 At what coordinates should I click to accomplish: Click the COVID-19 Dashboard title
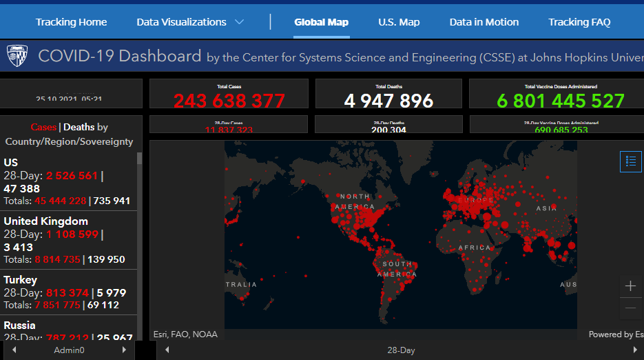(120, 56)
